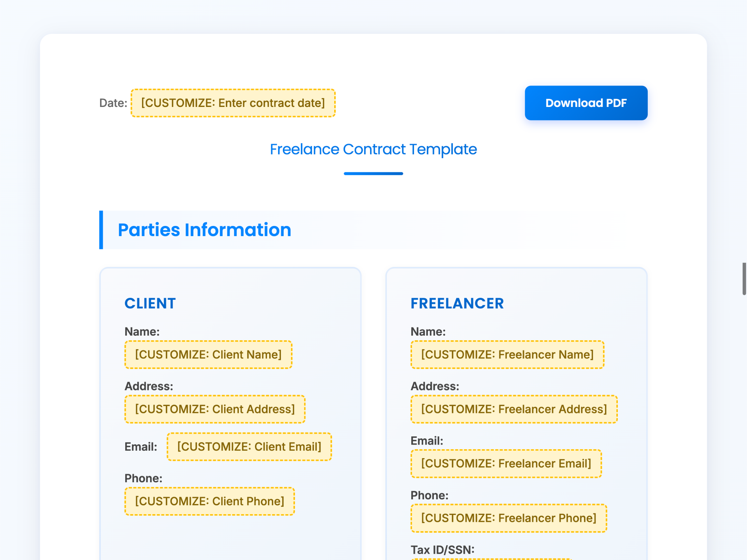Viewport: 747px width, 560px height.
Task: Edit the contract date placeholder
Action: 233,103
